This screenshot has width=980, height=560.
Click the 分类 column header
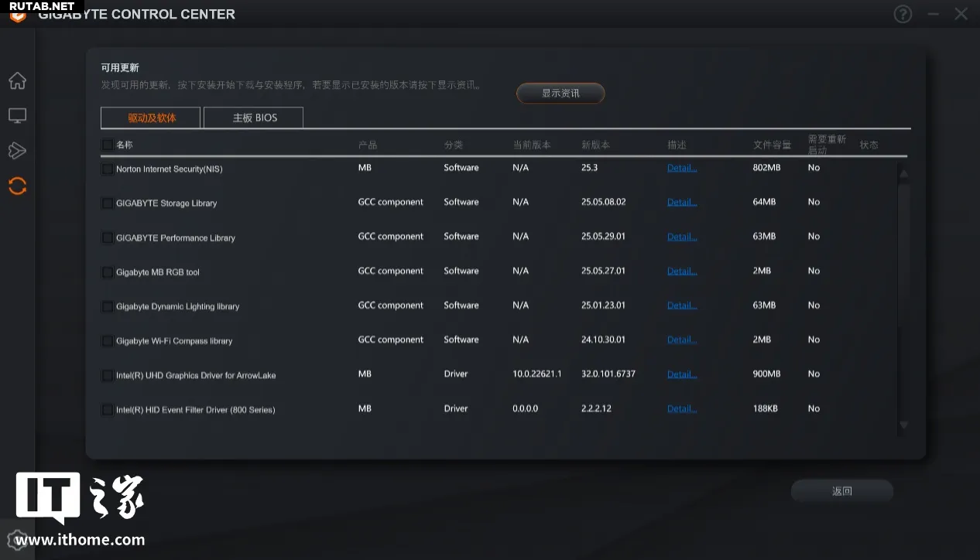[x=454, y=145]
